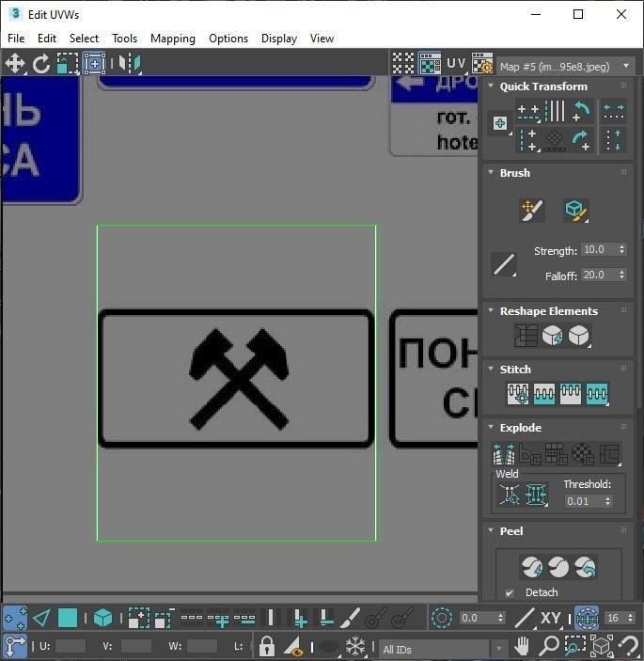Toggle the show map background icon
644x661 pixels.
tap(430, 64)
